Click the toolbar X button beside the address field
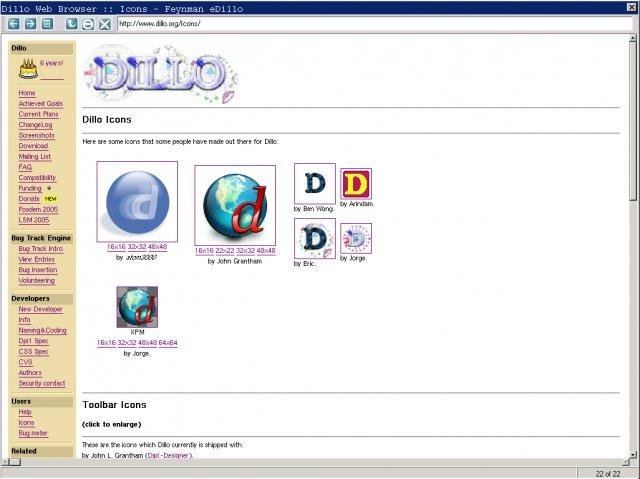Image resolution: width=640 pixels, height=479 pixels. click(105, 24)
